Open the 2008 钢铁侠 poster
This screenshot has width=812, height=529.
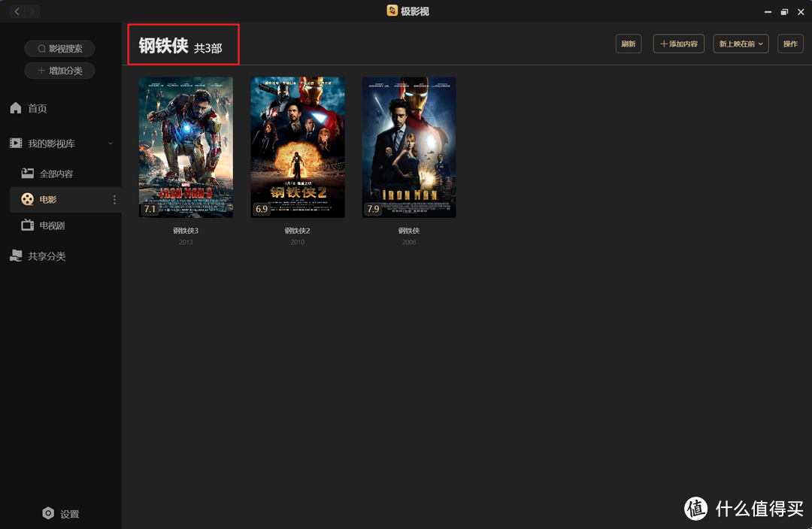click(x=409, y=147)
